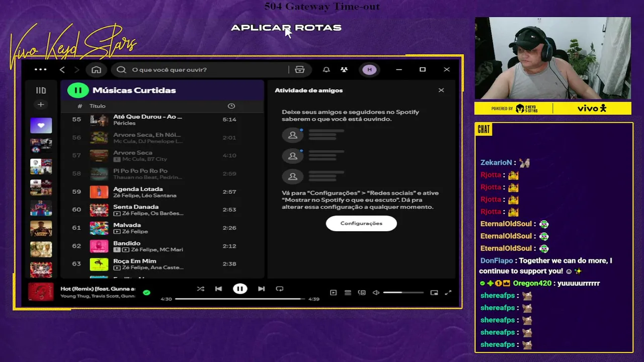Open now-playing title 'Hot (Remix)'

click(x=98, y=289)
